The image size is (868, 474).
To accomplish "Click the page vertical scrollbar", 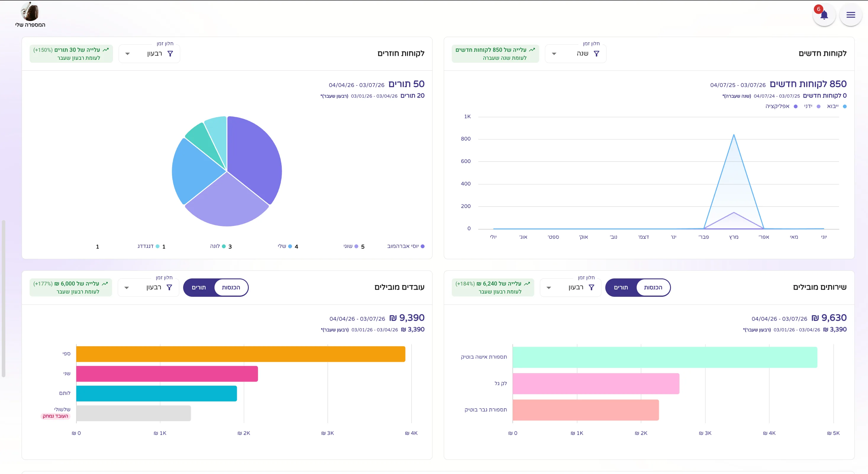I will [x=3, y=299].
